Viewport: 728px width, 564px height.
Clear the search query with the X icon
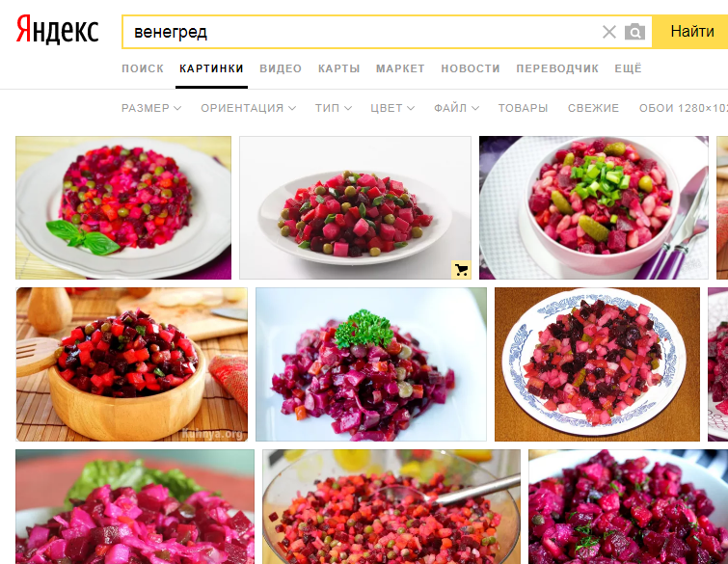coord(608,32)
